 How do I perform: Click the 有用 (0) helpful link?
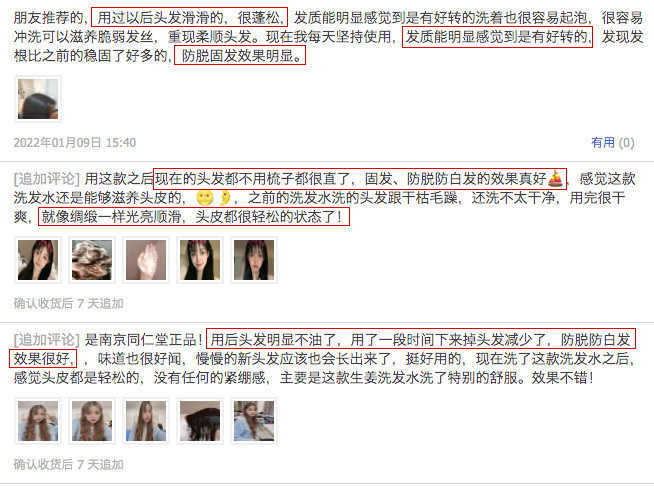pyautogui.click(x=612, y=143)
